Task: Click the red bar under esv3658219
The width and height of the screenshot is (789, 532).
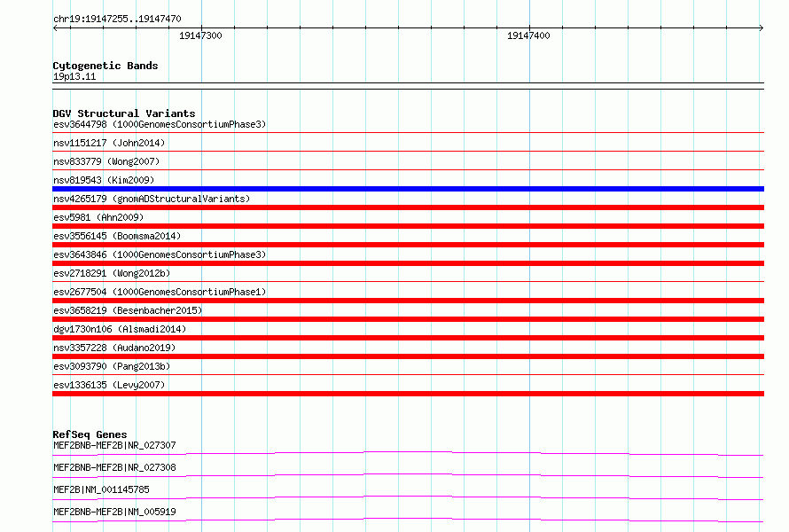Action: click(408, 319)
